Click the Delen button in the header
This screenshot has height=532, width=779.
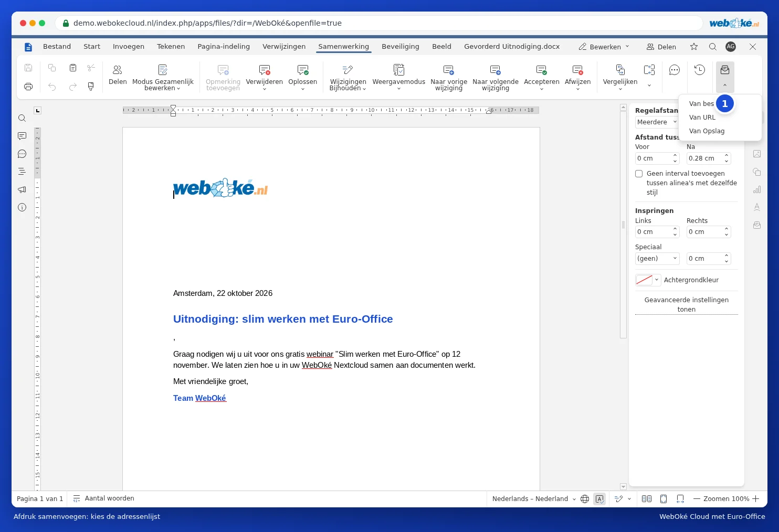click(661, 47)
